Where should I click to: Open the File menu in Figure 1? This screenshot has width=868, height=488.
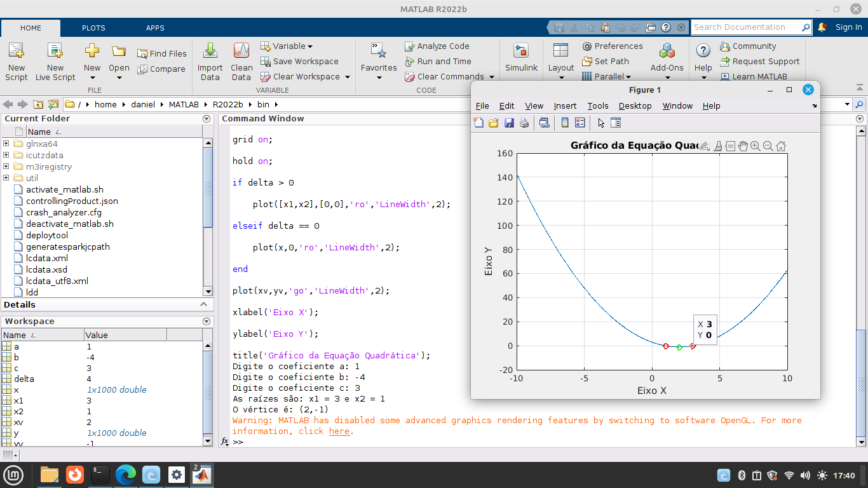pyautogui.click(x=482, y=106)
